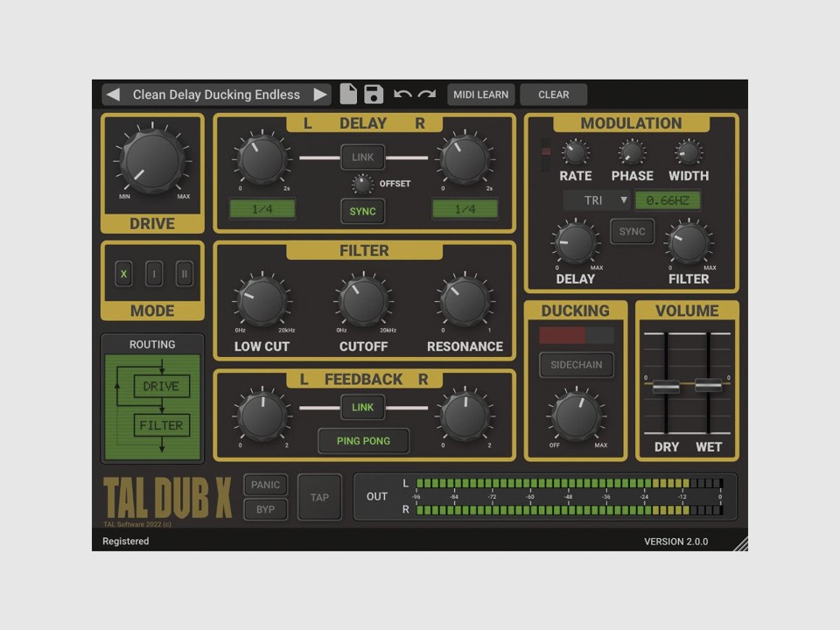Click the DRIVE knob

(152, 161)
